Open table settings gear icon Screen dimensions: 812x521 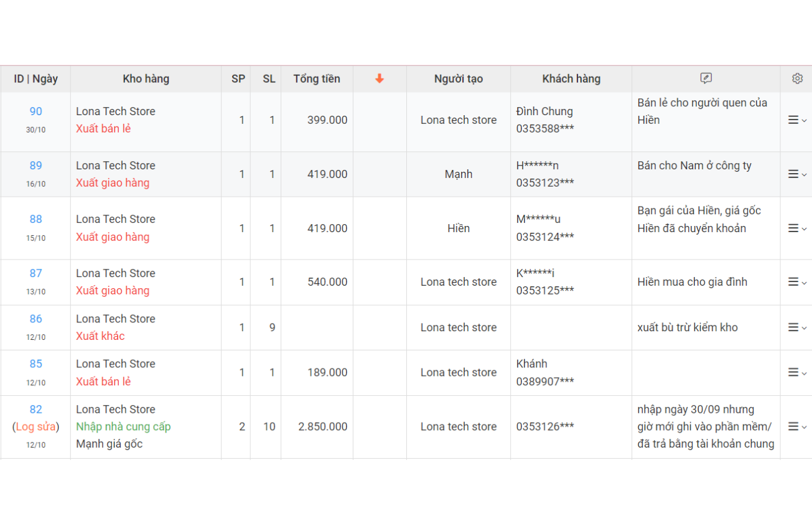coord(797,78)
